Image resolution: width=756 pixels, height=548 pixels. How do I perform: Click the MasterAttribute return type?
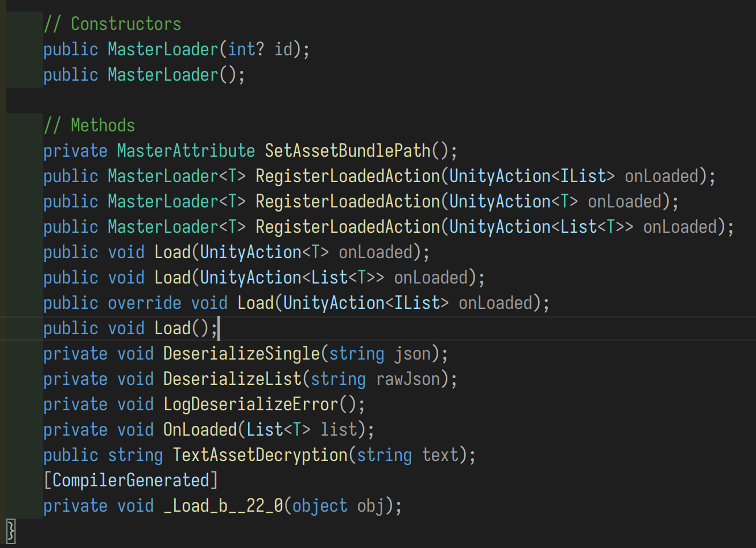coord(186,151)
